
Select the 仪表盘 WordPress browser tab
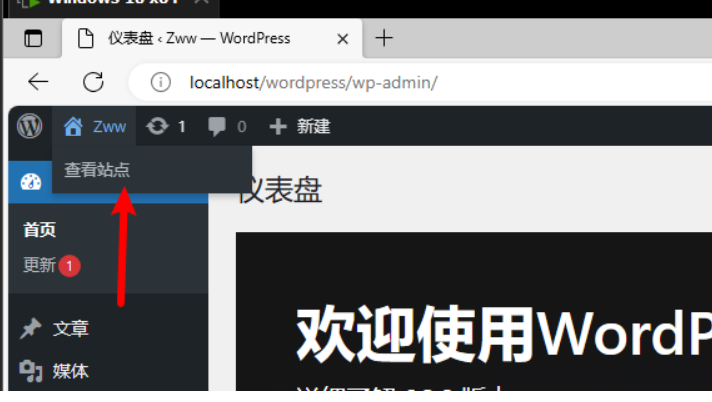click(x=200, y=39)
